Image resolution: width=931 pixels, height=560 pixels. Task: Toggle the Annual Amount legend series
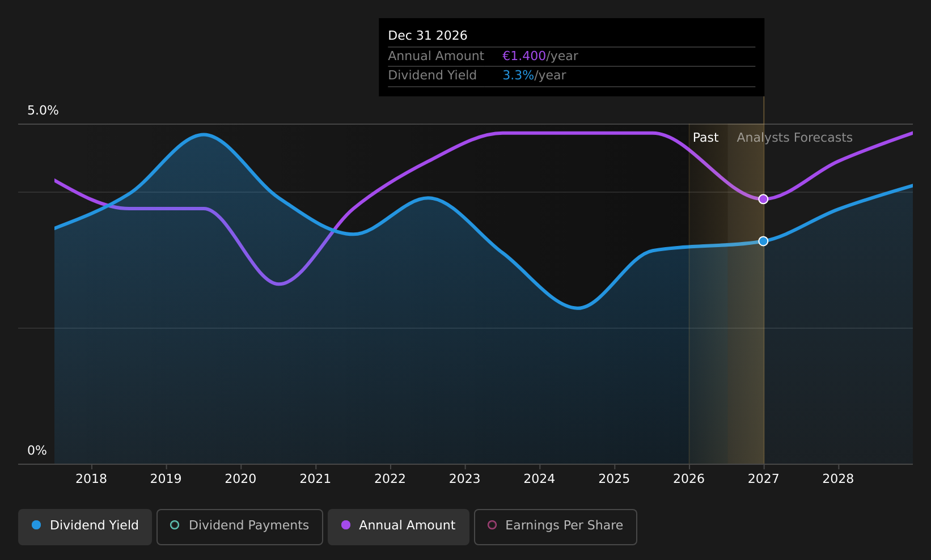pyautogui.click(x=398, y=527)
